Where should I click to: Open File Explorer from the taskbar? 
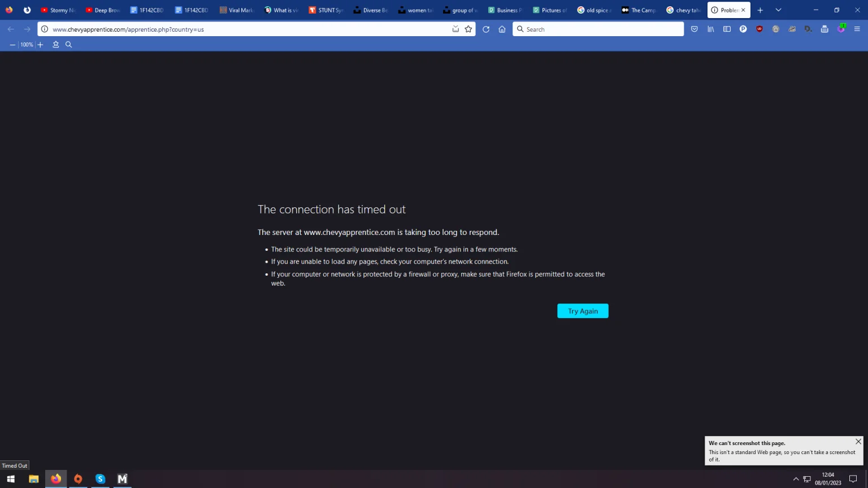click(x=34, y=479)
